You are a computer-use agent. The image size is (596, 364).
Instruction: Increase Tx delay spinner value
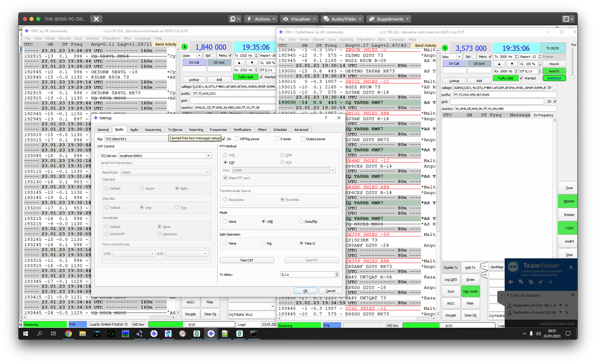coord(337,273)
